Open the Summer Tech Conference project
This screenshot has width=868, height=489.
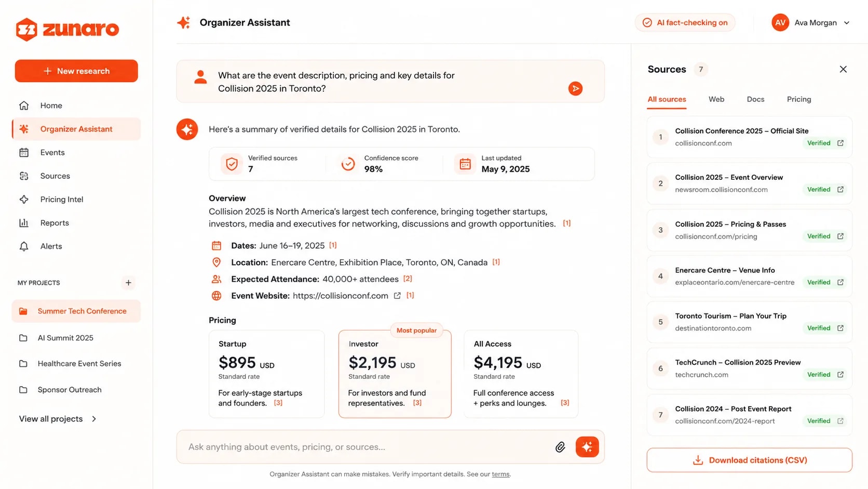pyautogui.click(x=76, y=311)
